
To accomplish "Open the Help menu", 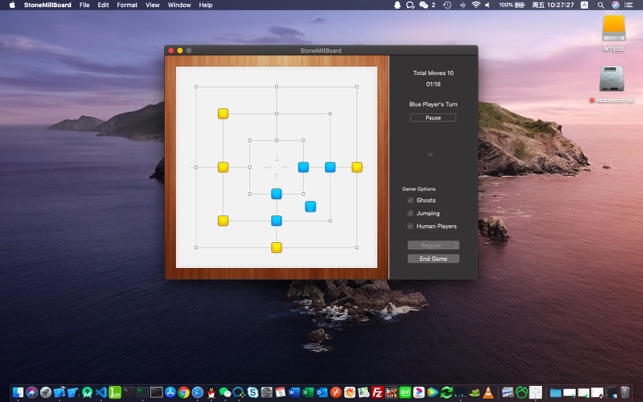I will click(205, 5).
